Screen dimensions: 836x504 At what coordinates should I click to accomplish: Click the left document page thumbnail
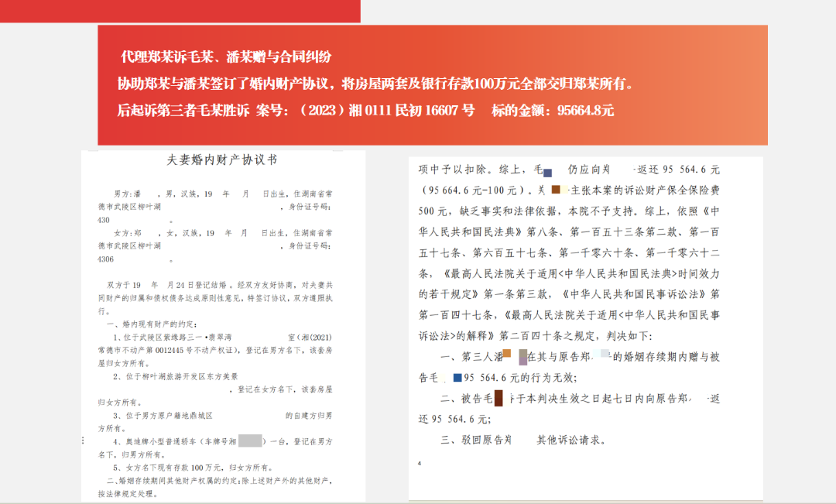224,325
